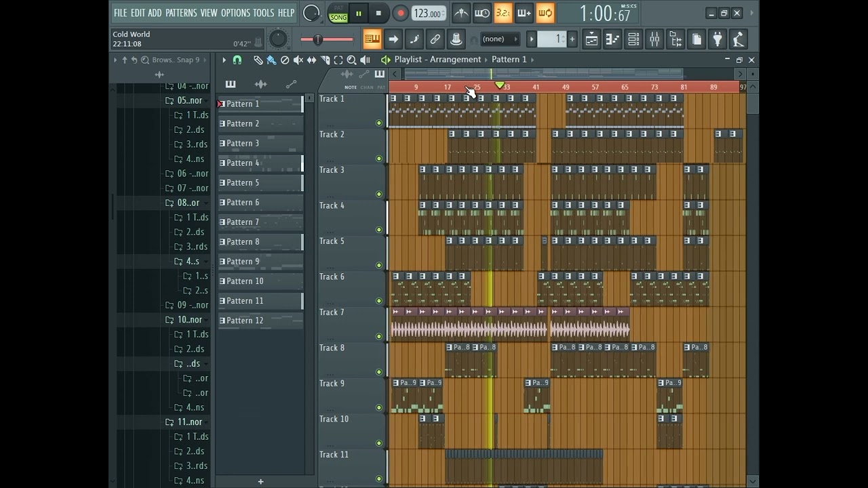Open the ADD menu
Image resolution: width=868 pixels, height=488 pixels.
[155, 13]
